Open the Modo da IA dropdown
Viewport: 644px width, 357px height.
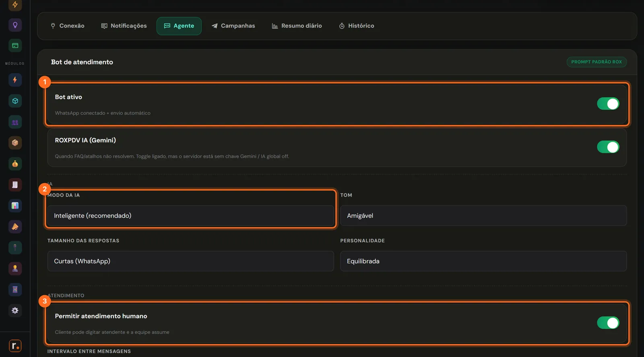pos(191,215)
